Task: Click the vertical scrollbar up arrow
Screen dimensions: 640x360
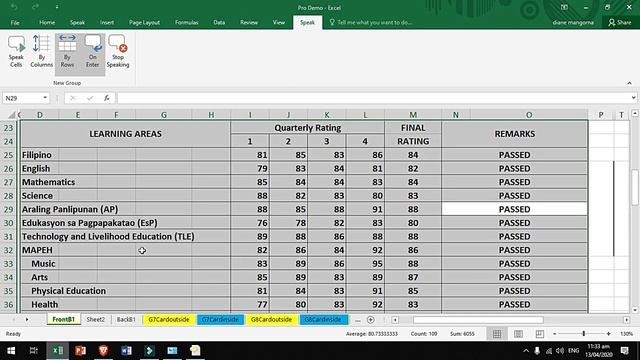Action: pyautogui.click(x=635, y=113)
